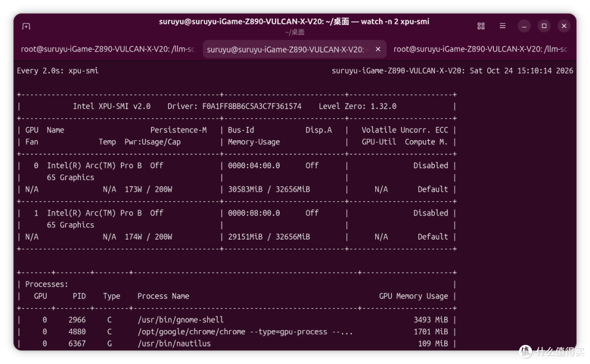Click process name '/usr/bin/nautilus'

[x=174, y=344]
